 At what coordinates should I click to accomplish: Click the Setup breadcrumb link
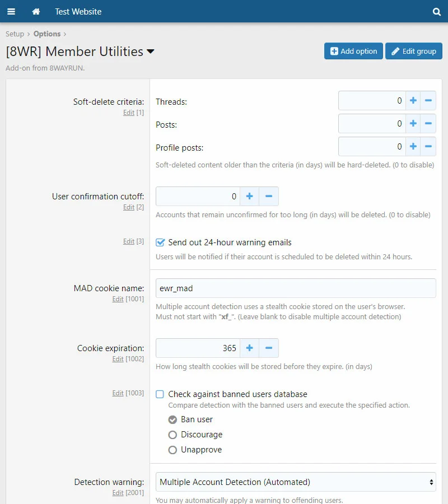[x=15, y=34]
